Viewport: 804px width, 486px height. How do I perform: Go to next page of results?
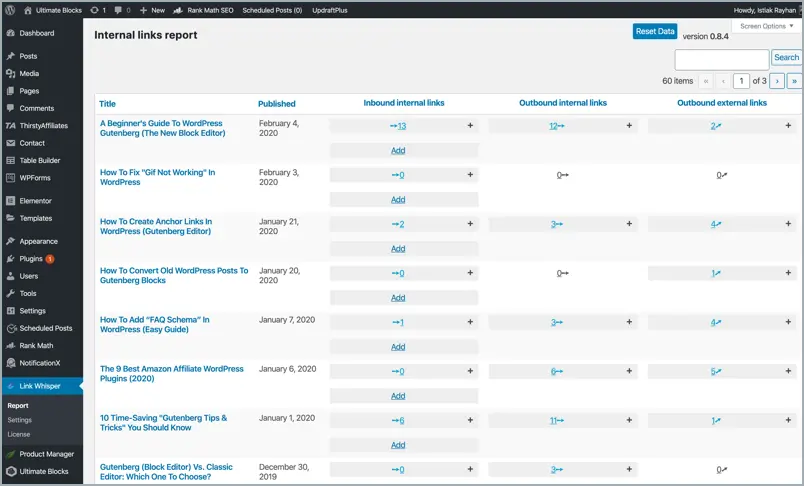(x=777, y=81)
